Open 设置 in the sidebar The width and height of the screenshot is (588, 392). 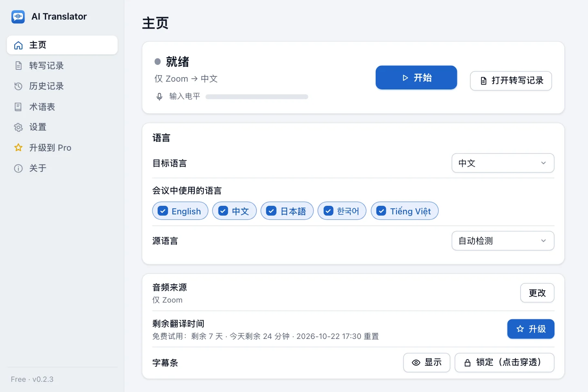point(62,127)
